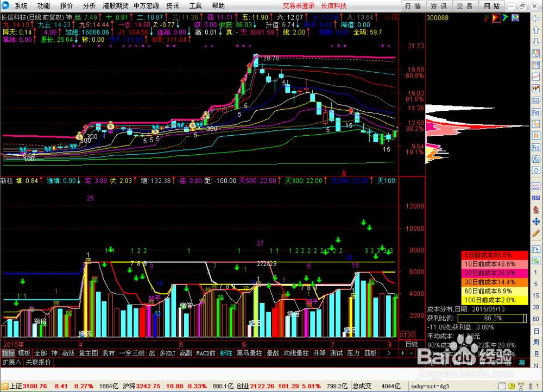Click the green refresh sidebar icon
The height and width of the screenshot is (392, 543).
click(x=536, y=261)
